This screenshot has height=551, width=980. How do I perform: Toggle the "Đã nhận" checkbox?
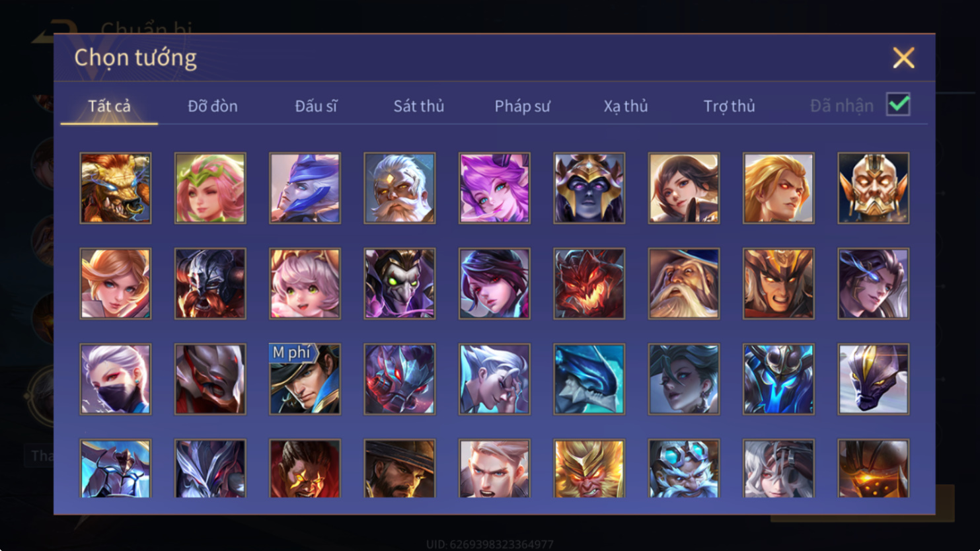coord(898,104)
